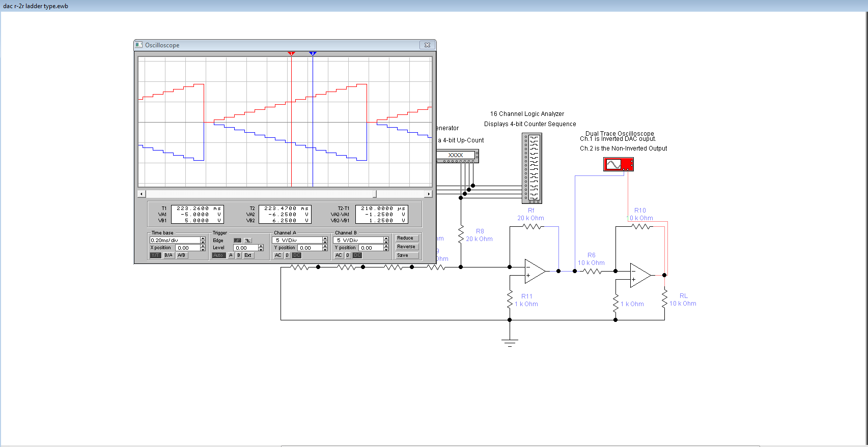Select the second op-amp driving RL
The image size is (868, 447).
point(640,275)
